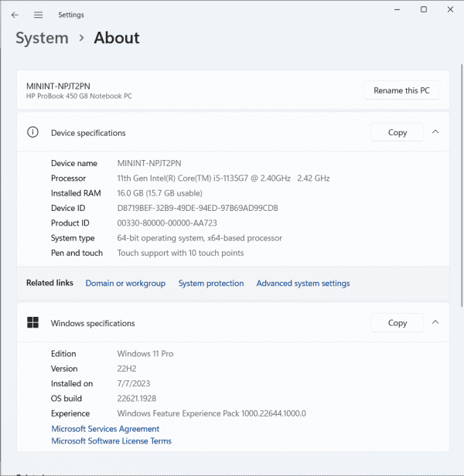Screen dimensions: 464x476
Task: Open Microsoft Services Agreement link
Action: pos(105,429)
